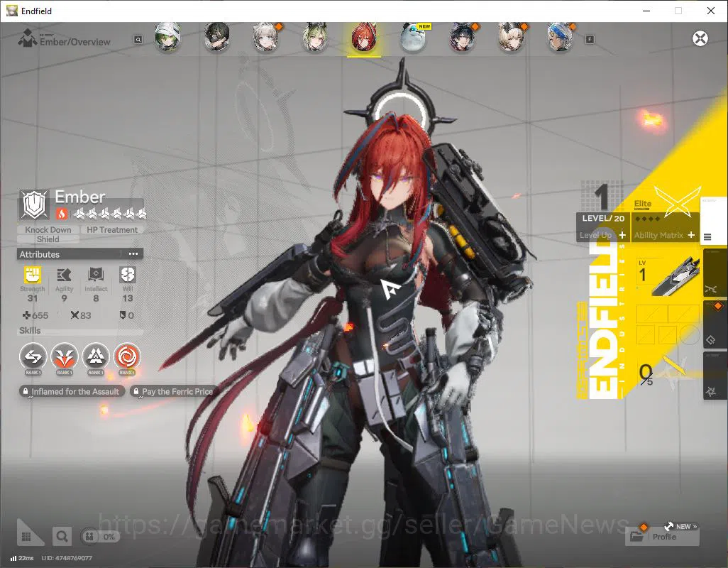
Task: Minimize the Endfield window
Action: 646,11
